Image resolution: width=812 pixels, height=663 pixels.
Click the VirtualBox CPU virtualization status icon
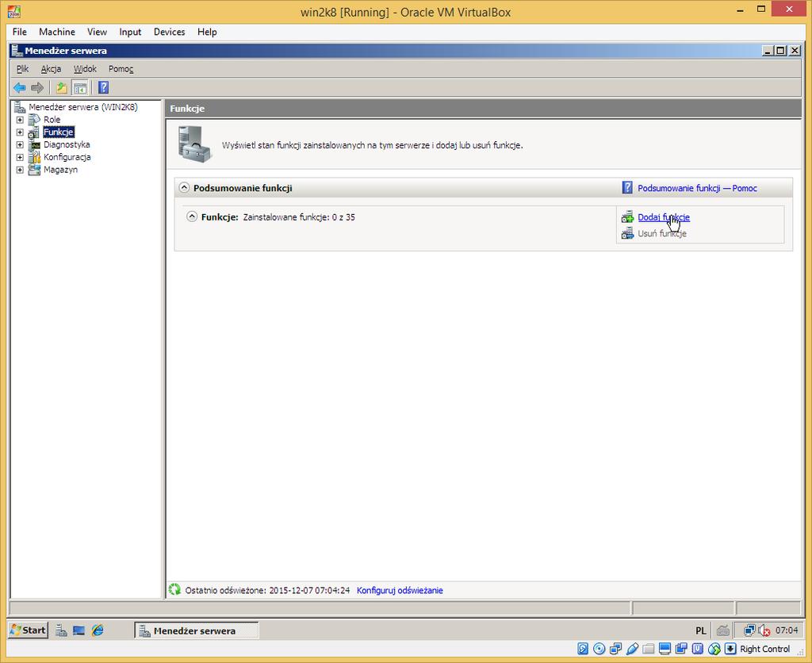coord(698,649)
